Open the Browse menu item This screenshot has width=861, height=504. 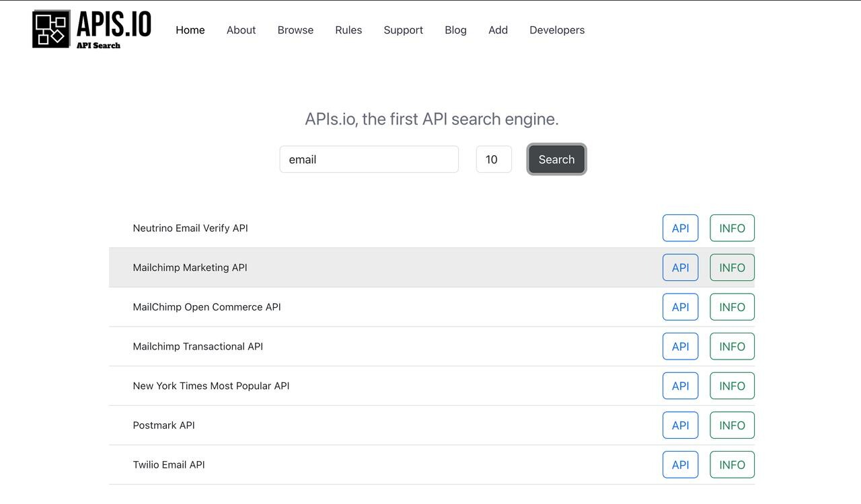[x=295, y=30]
